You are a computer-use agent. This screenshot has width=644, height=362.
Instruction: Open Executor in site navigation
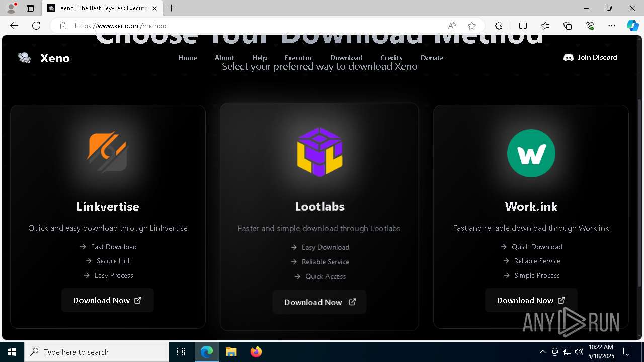coord(298,58)
